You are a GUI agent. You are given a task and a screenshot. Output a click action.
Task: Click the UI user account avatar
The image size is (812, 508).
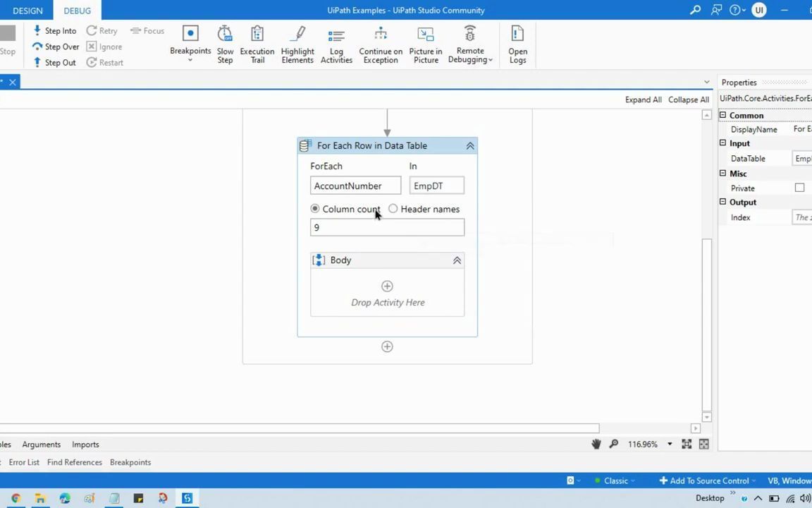(758, 10)
